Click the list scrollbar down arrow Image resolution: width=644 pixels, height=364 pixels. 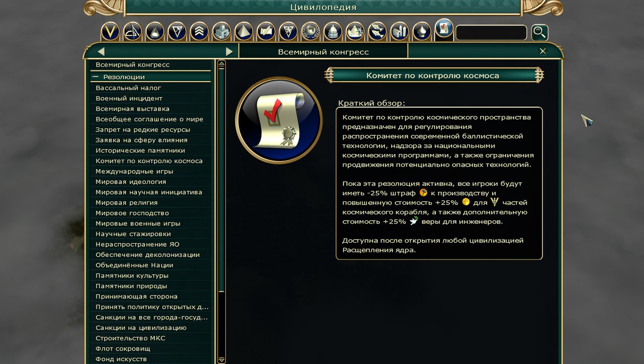point(221,359)
